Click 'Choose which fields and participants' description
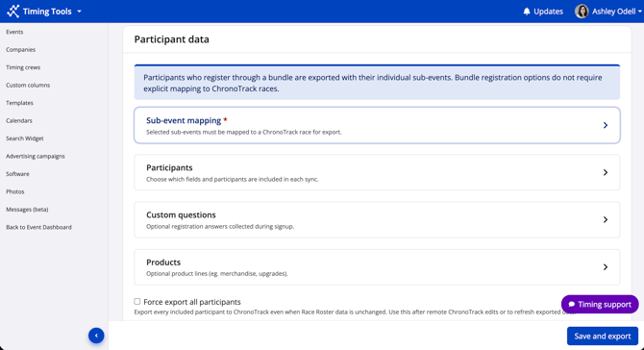The height and width of the screenshot is (350, 644). 232,179
